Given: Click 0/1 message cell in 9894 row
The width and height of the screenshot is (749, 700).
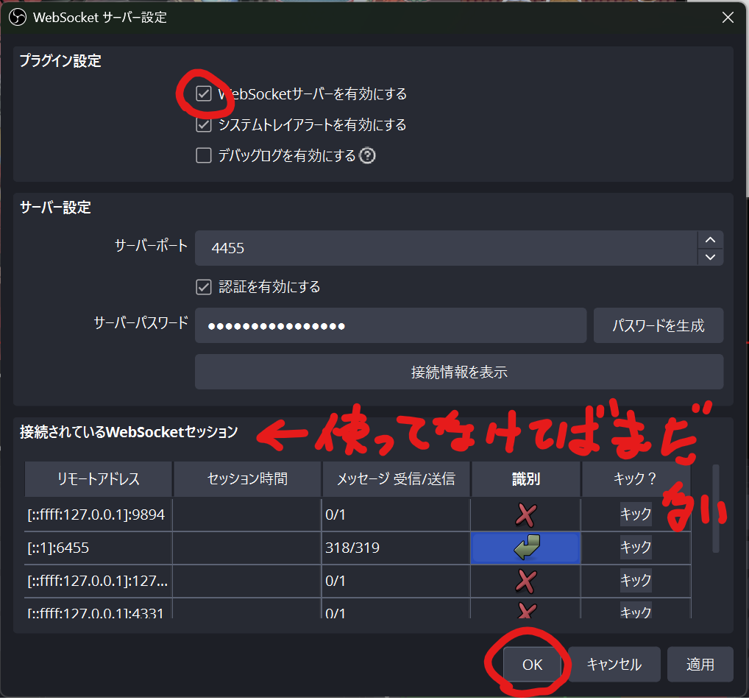Looking at the screenshot, I should 396,515.
